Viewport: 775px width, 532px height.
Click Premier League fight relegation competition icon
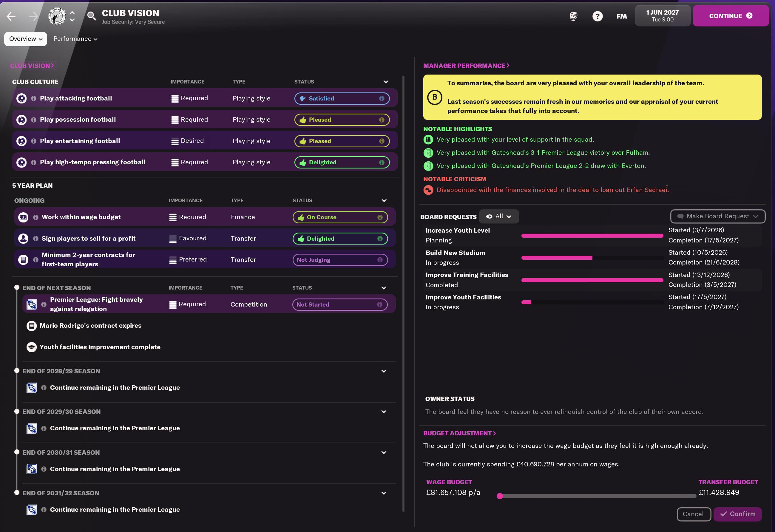click(x=32, y=304)
